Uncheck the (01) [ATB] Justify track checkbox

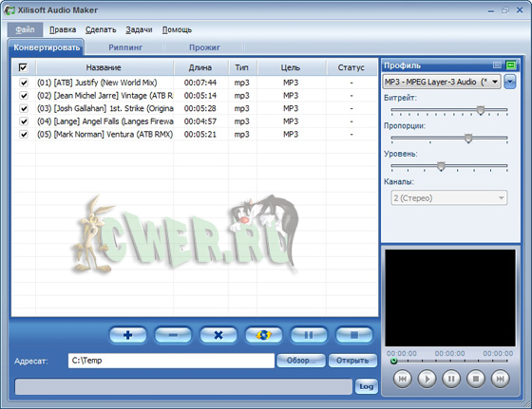(24, 83)
